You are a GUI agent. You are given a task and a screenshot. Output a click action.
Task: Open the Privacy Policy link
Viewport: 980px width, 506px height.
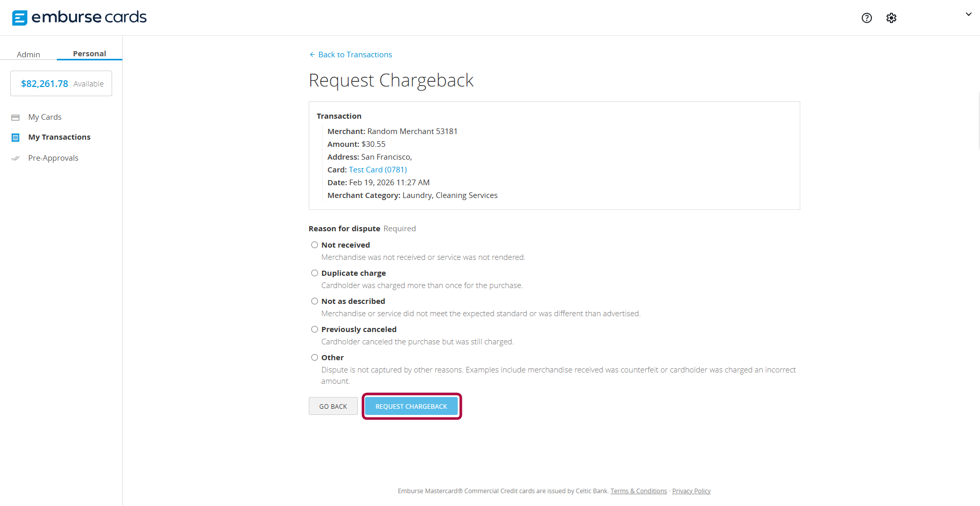click(x=691, y=491)
